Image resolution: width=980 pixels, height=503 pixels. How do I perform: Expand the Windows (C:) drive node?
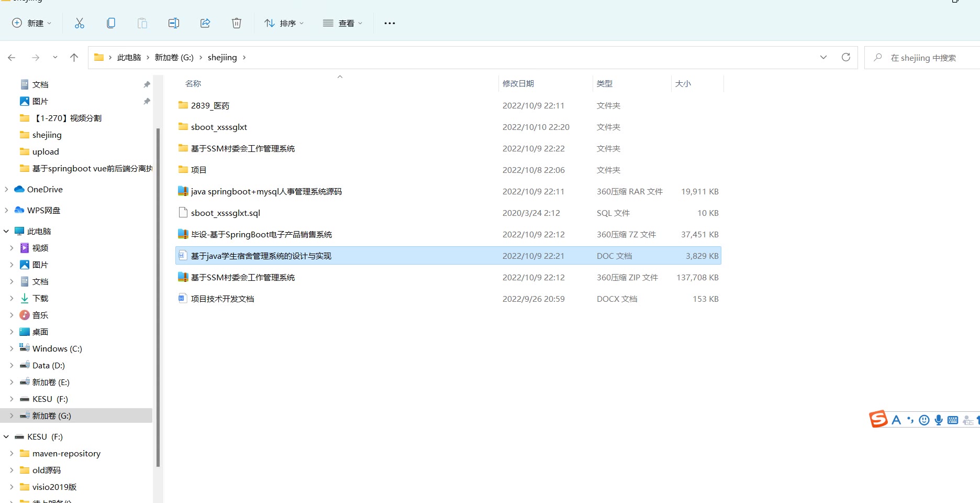(12, 348)
